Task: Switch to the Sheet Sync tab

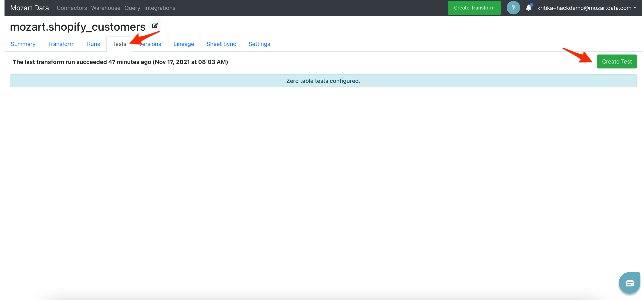Action: pyautogui.click(x=221, y=44)
